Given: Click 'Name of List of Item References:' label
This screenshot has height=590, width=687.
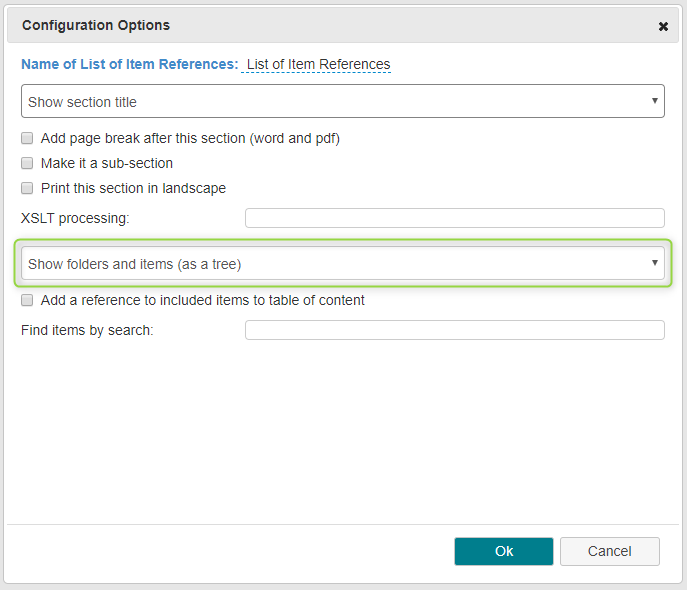Looking at the screenshot, I should [130, 64].
